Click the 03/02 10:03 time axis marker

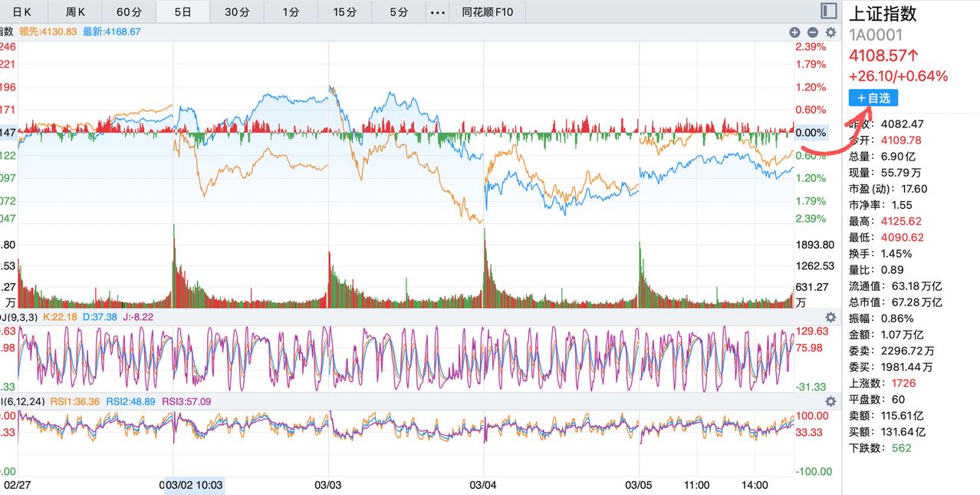point(195,485)
